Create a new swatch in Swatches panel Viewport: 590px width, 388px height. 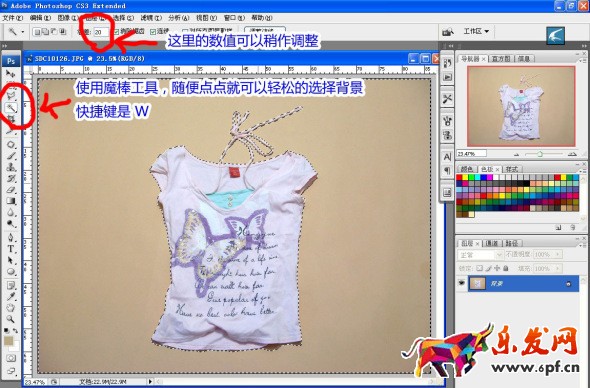559,227
